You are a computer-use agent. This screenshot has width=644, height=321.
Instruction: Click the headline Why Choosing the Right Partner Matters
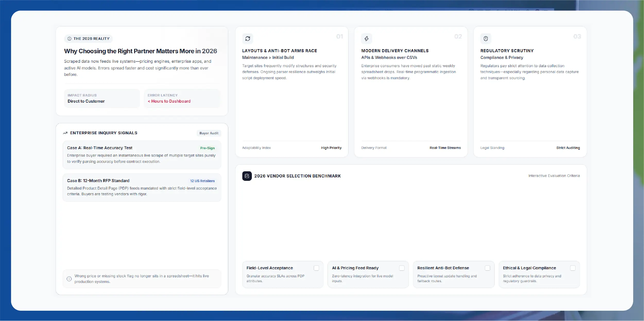141,51
